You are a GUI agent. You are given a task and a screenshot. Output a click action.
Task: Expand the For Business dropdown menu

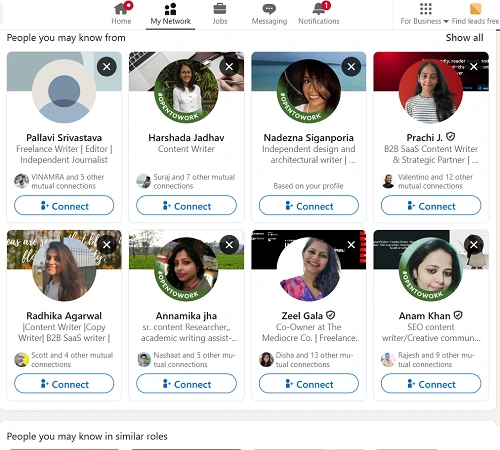[x=424, y=14]
